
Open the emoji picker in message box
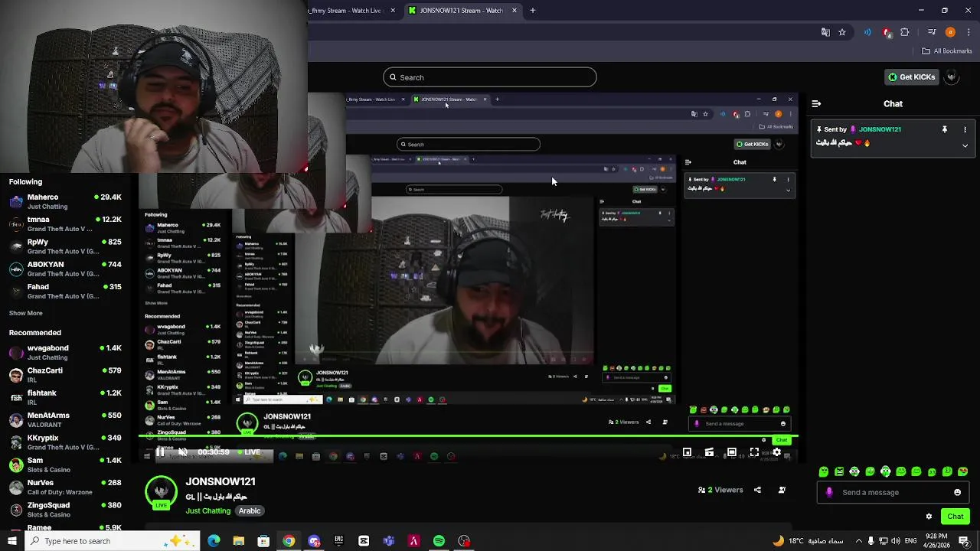pos(957,492)
